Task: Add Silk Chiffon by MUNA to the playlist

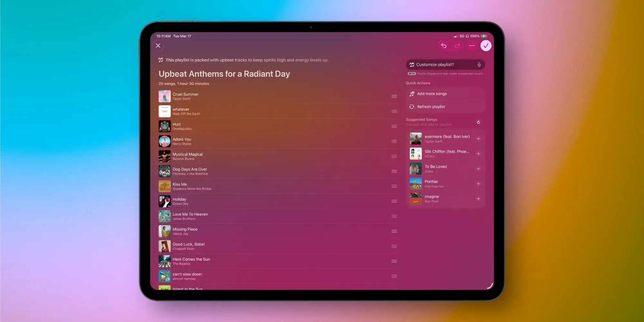Action: click(x=479, y=154)
